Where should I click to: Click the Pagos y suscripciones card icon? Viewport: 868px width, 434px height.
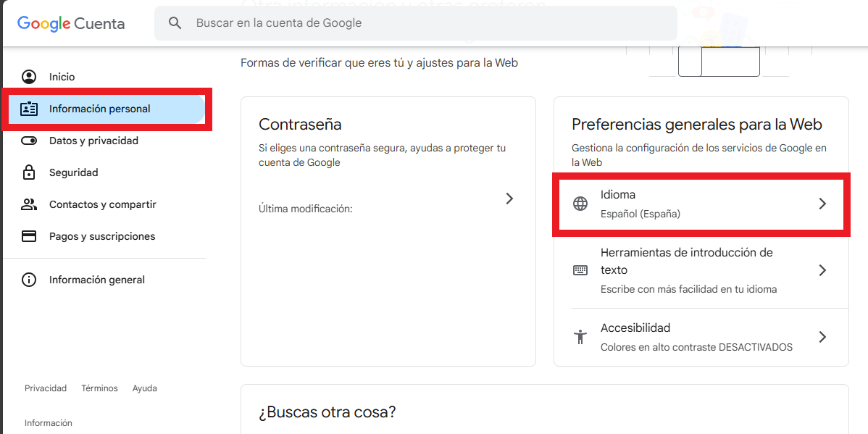(29, 236)
